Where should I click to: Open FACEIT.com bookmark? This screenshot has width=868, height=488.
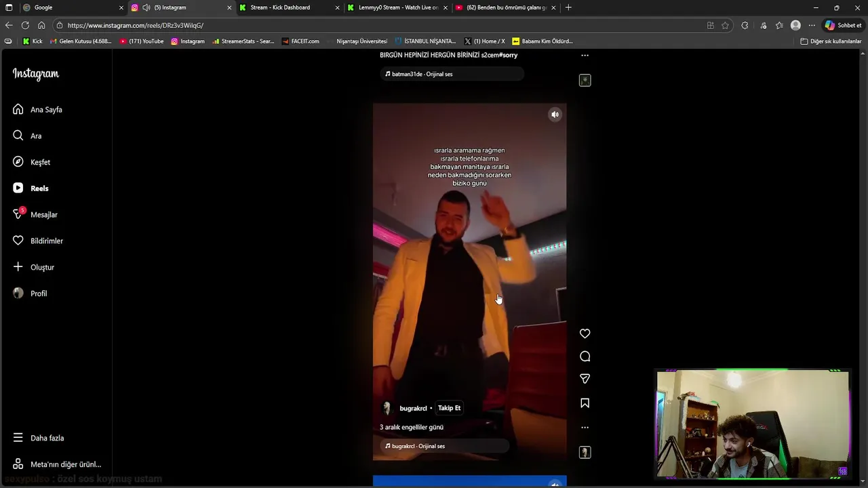(x=300, y=41)
